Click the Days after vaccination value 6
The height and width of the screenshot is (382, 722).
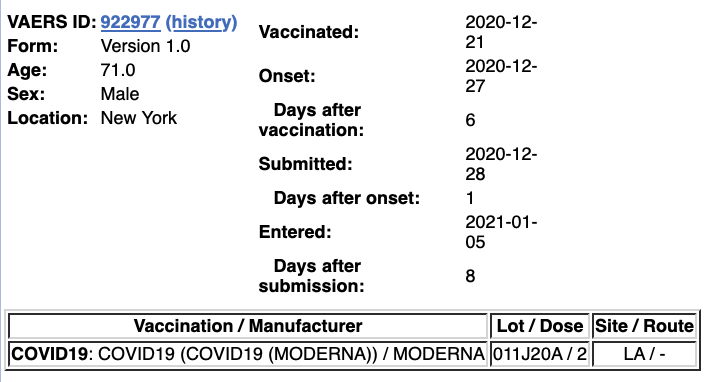pos(470,120)
